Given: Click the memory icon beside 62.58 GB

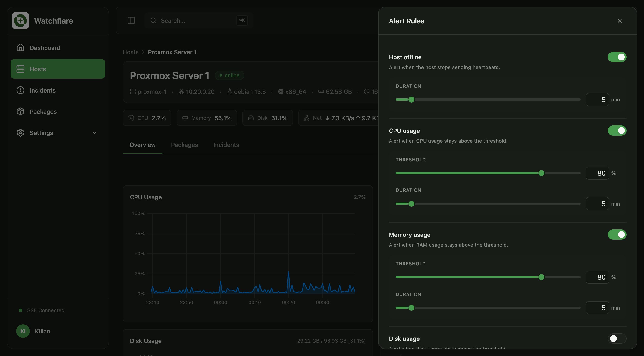Looking at the screenshot, I should tap(321, 92).
